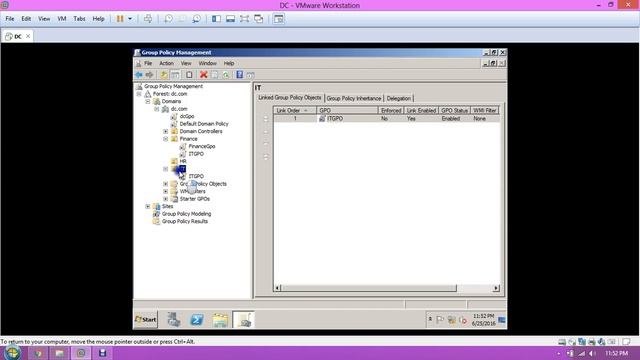
Task: Select Group Policy Results node
Action: [184, 221]
